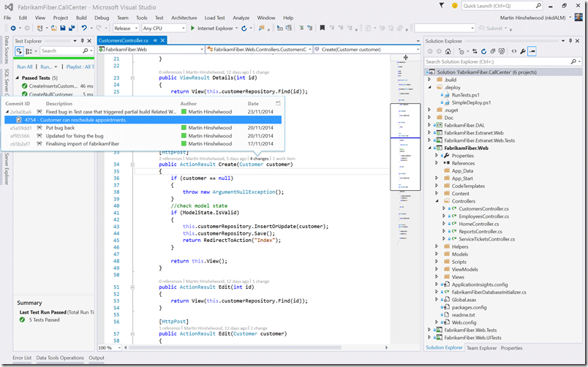Viewport: 588px width, 367px height.
Task: Click the 1 work item CodeLens link
Action: (284, 159)
